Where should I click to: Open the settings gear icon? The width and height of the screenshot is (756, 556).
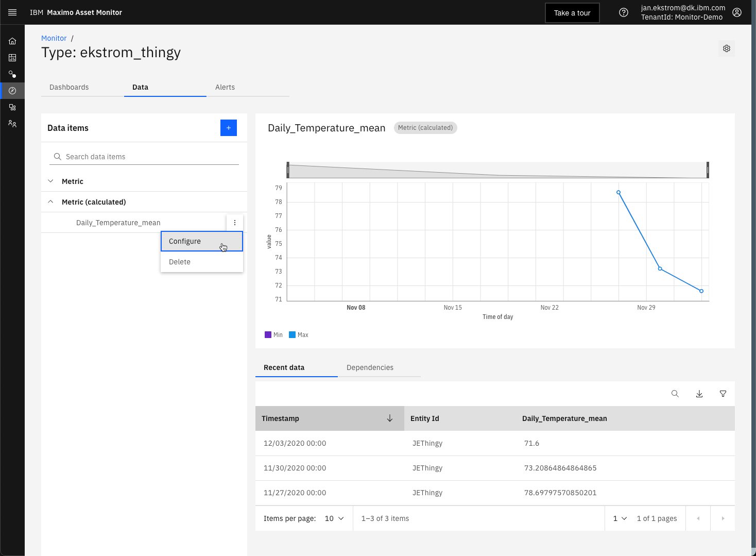point(727,48)
